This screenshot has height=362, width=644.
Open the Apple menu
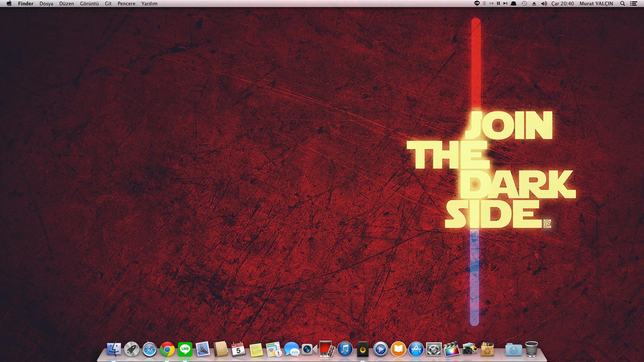coord(9,4)
